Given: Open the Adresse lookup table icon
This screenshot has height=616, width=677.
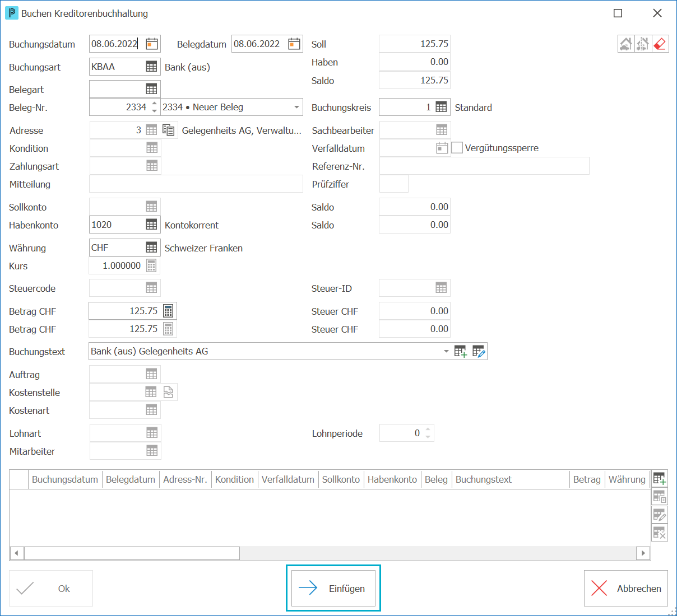Looking at the screenshot, I should tap(151, 130).
